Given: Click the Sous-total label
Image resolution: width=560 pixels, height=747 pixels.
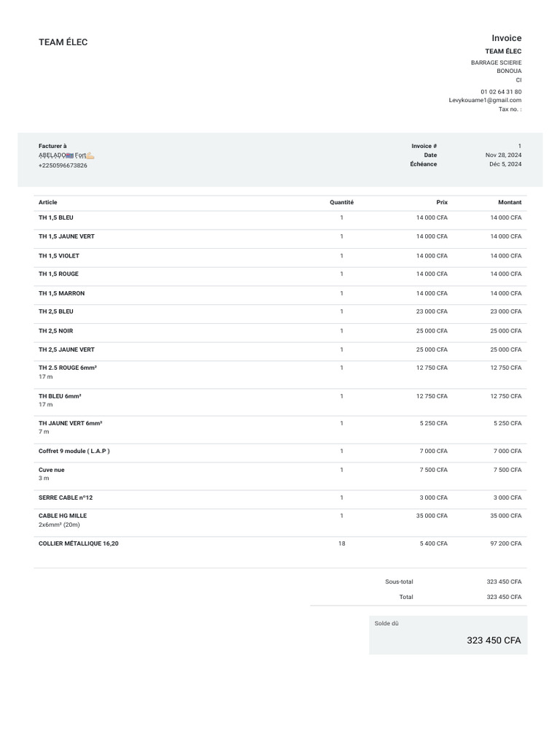Looking at the screenshot, I should coord(399,581).
